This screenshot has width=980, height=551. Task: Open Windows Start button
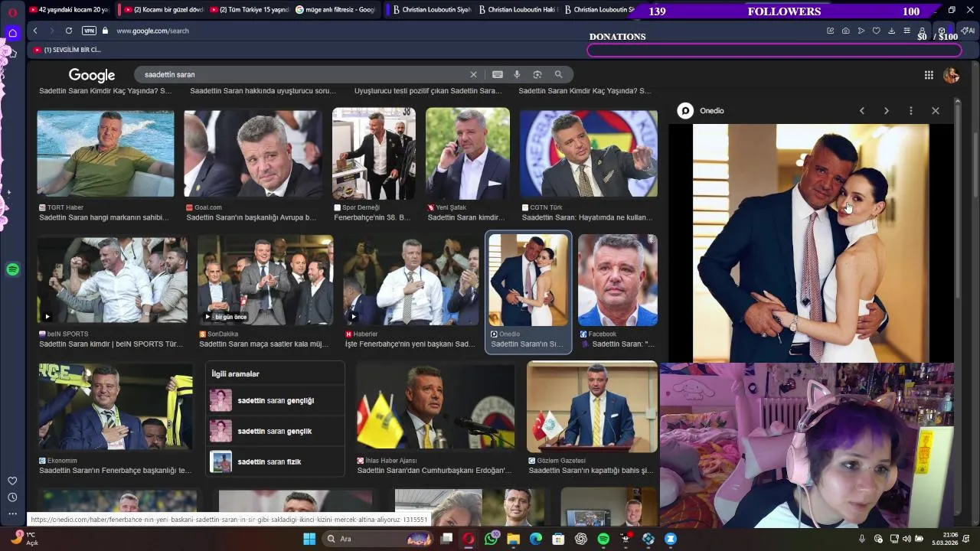click(309, 539)
